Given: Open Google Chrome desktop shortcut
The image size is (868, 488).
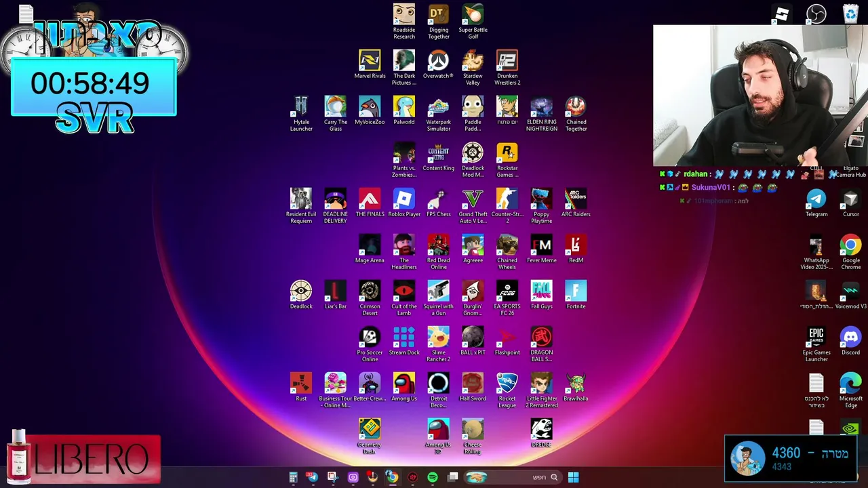Looking at the screenshot, I should point(851,251).
